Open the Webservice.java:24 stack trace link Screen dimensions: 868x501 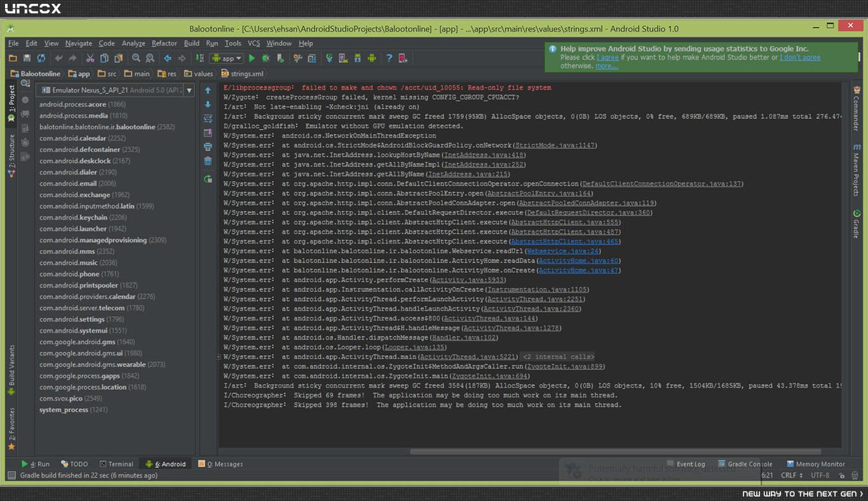tap(564, 251)
